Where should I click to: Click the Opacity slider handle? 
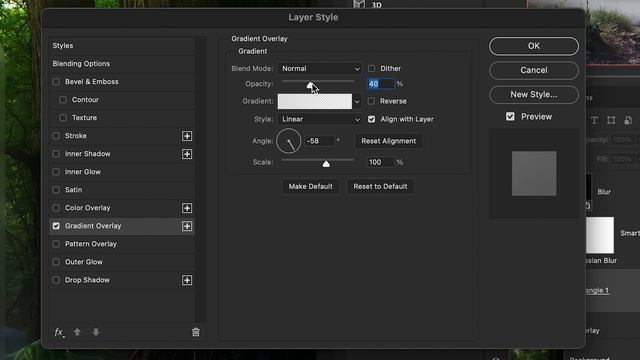point(311,85)
